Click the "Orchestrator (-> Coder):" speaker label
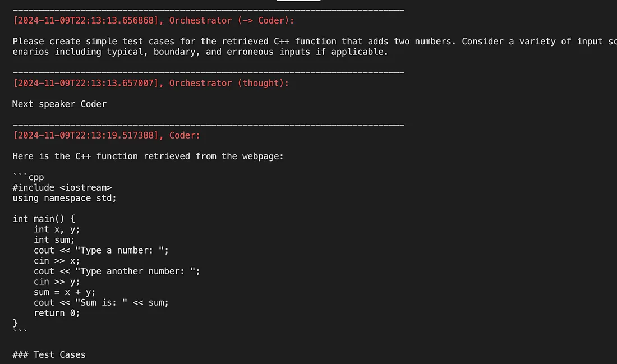 coord(232,20)
